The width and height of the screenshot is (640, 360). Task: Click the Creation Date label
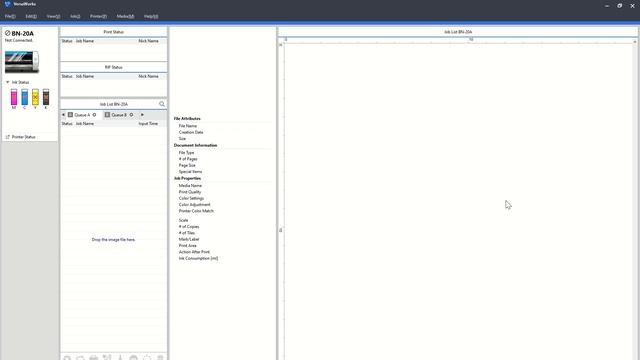(x=191, y=132)
